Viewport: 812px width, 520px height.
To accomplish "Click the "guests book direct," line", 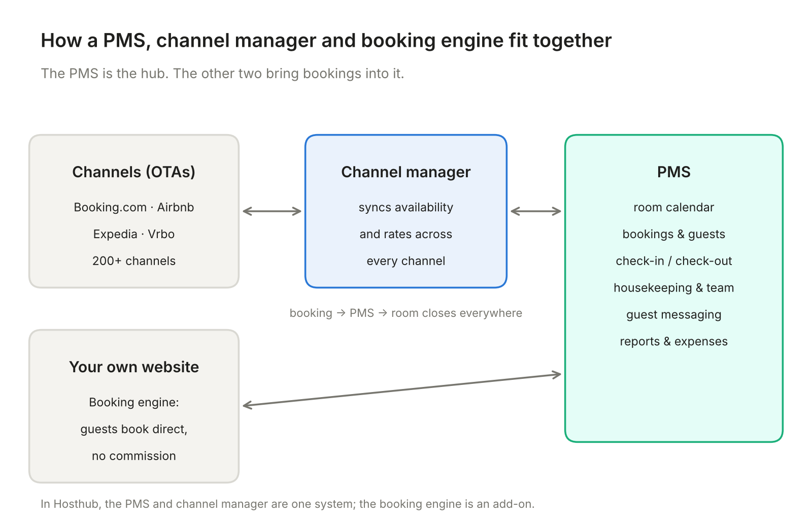I will point(134,429).
